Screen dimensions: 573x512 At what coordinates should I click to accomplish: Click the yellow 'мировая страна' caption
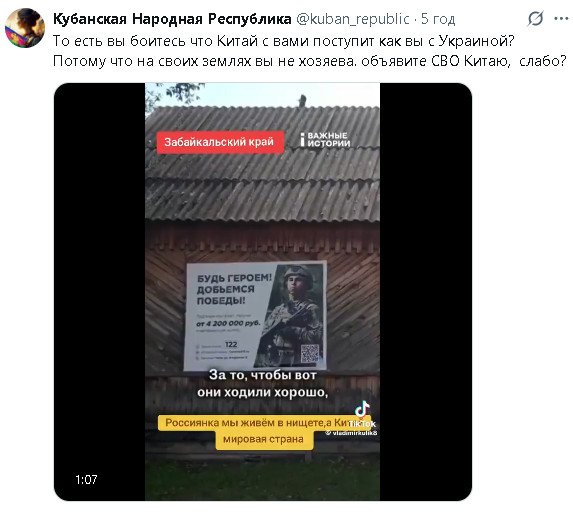[263, 439]
